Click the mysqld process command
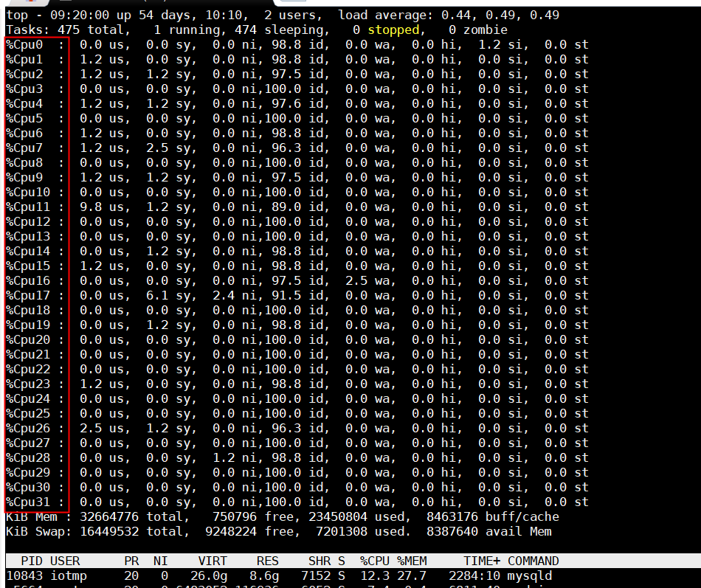701x588 pixels. 530,575
